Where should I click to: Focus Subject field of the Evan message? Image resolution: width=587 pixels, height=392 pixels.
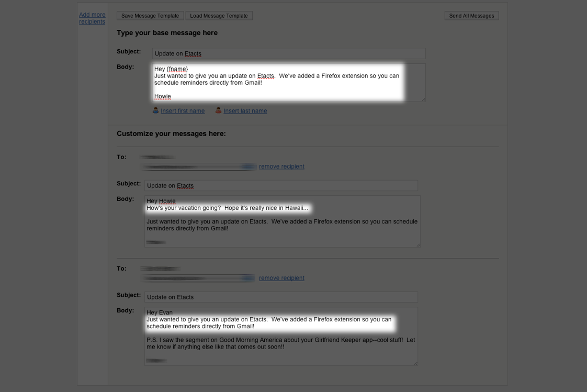point(281,297)
